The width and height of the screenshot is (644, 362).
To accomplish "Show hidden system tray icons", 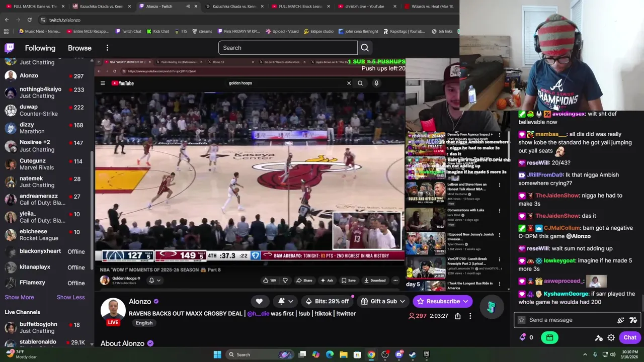I will (585, 354).
